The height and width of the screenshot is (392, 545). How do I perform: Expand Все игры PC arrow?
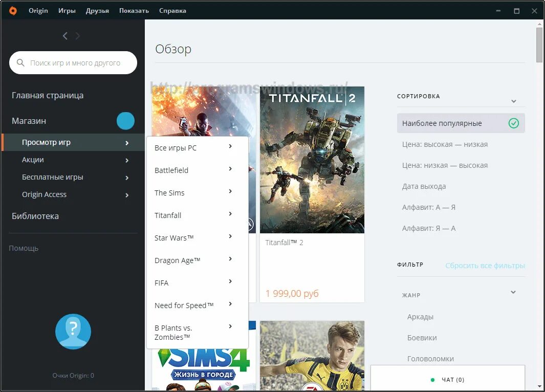[230, 146]
